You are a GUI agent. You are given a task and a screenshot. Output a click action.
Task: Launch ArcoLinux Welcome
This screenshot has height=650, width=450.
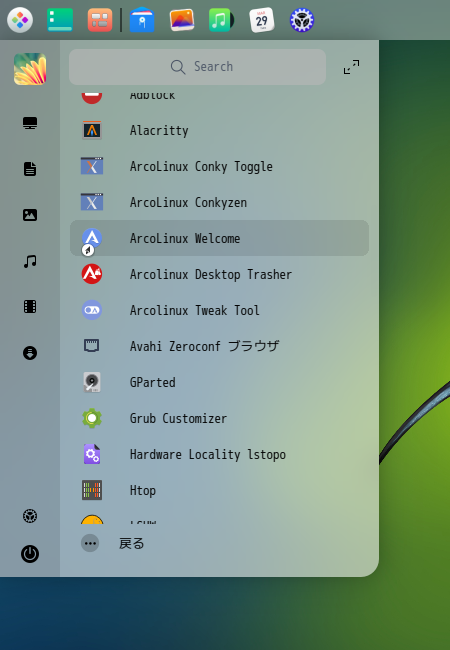tap(219, 238)
